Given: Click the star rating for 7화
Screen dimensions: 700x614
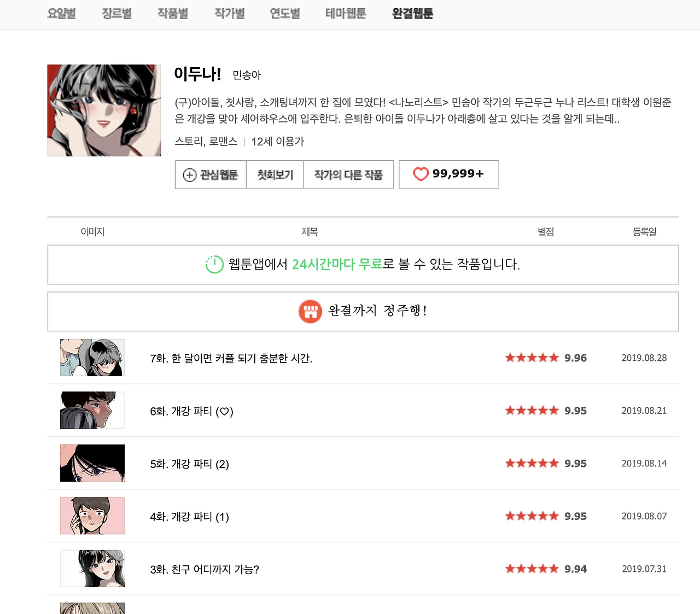Looking at the screenshot, I should tap(532, 358).
